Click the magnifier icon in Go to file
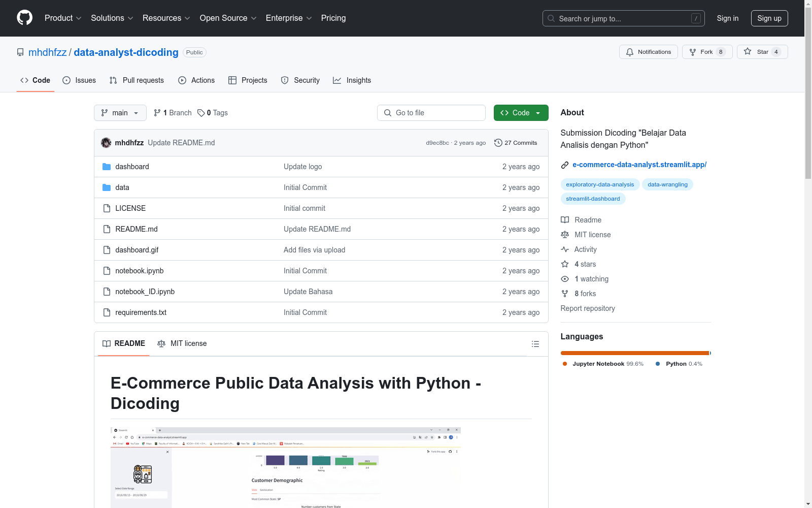The width and height of the screenshot is (812, 508). [388, 113]
